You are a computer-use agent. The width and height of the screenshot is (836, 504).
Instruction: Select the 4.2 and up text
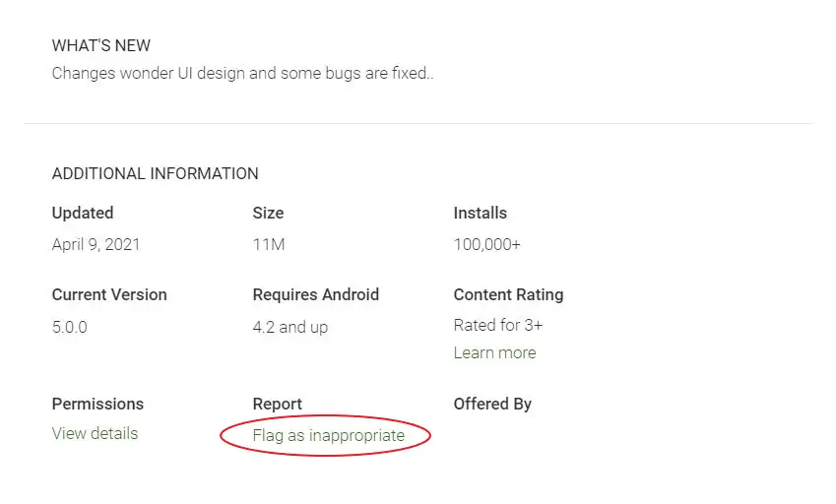click(x=290, y=327)
